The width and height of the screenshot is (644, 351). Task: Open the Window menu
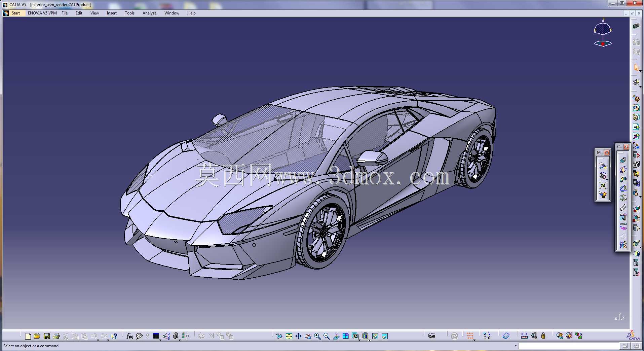click(172, 13)
